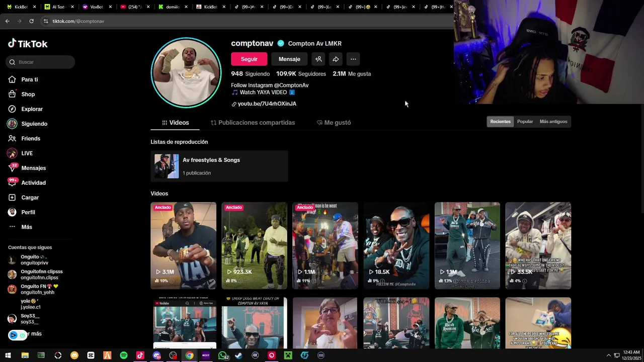Open Discord from the taskbar
This screenshot has height=362, width=644.
pyautogui.click(x=156, y=355)
